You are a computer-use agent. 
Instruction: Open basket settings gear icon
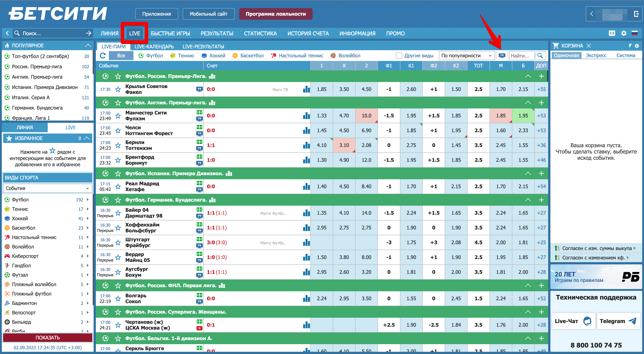637,46
